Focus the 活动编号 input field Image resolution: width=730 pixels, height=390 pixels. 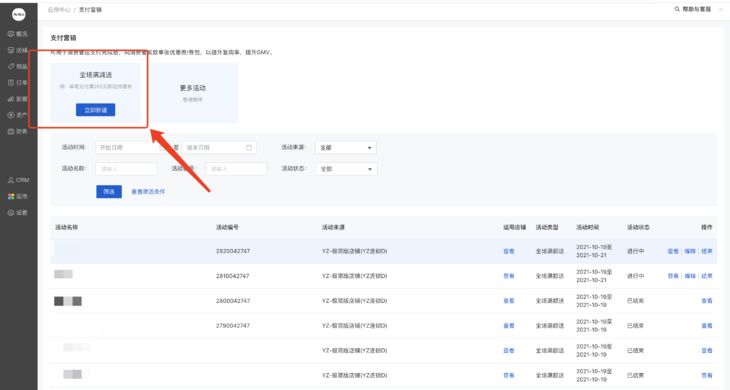click(x=237, y=169)
